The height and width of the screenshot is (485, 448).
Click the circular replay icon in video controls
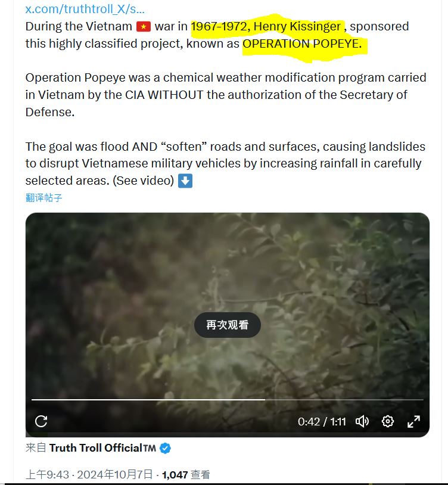[x=41, y=421]
